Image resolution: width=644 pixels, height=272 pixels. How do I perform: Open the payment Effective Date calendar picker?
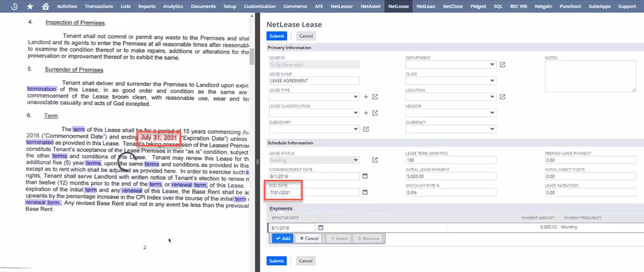[321, 227]
